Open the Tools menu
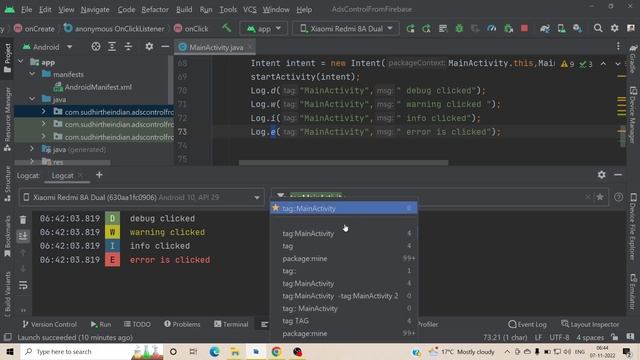The height and width of the screenshot is (360, 640). (x=228, y=9)
